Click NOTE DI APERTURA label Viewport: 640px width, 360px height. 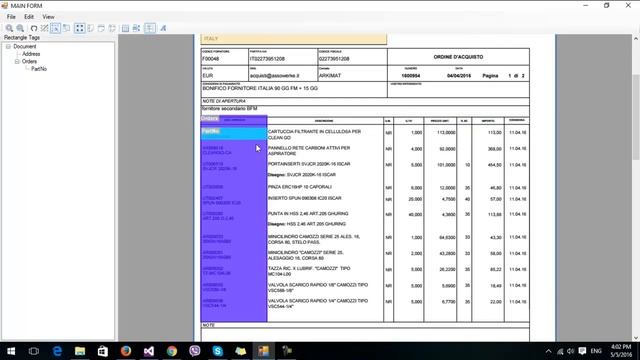click(224, 101)
